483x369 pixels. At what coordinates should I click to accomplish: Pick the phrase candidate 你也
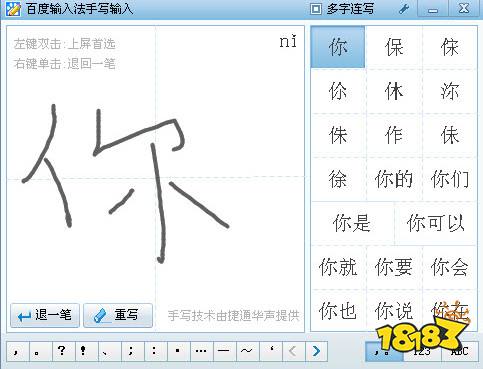(x=337, y=311)
